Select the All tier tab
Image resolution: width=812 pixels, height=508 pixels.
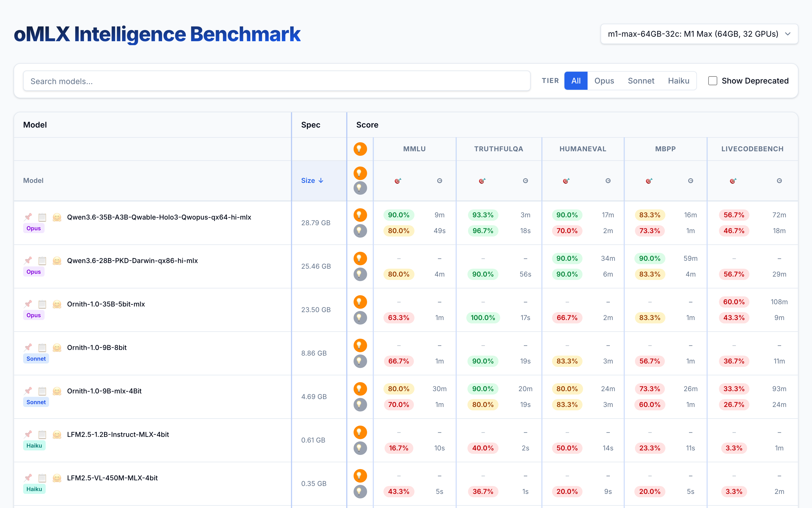tap(576, 81)
